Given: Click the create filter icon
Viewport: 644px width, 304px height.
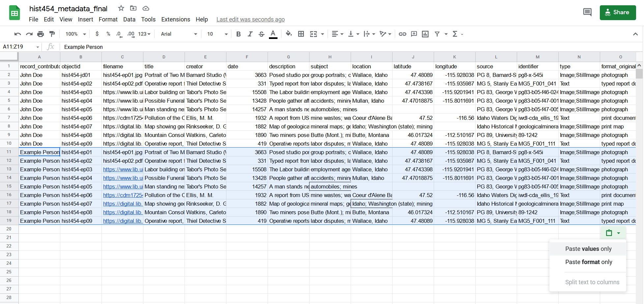Looking at the screenshot, I should [437, 34].
